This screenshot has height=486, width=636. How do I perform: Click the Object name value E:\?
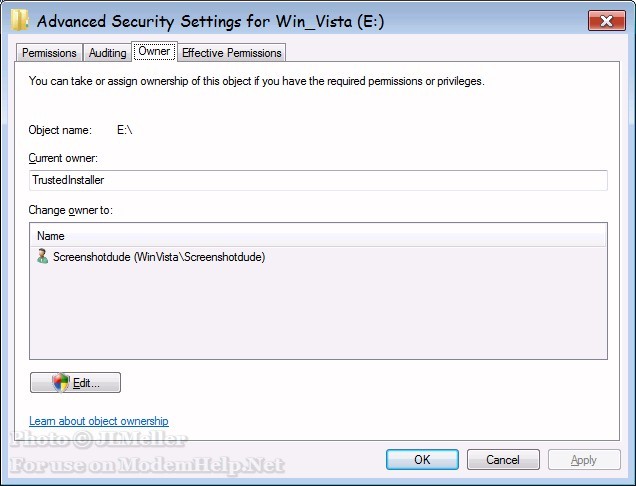tap(125, 130)
